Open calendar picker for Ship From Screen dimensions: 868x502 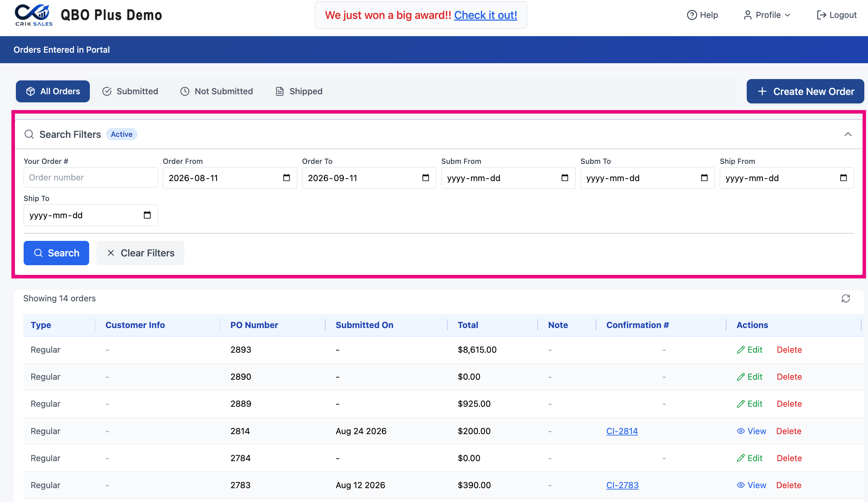(x=843, y=178)
